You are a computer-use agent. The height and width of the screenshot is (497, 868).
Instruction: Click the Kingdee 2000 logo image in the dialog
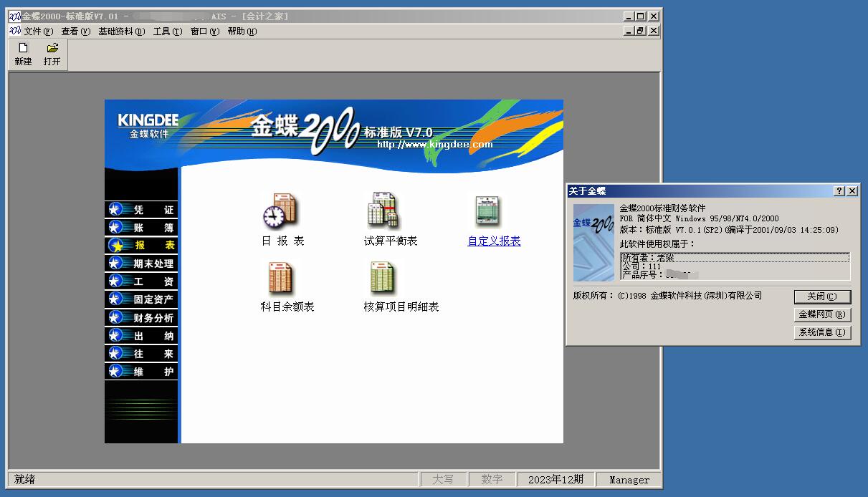click(x=593, y=243)
